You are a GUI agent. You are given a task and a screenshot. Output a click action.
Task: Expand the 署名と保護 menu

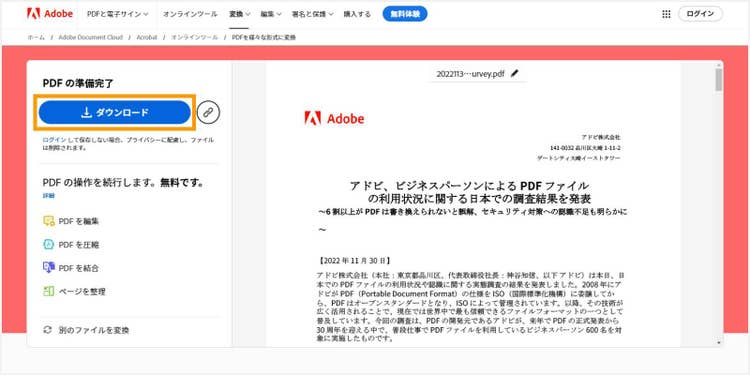tap(313, 14)
